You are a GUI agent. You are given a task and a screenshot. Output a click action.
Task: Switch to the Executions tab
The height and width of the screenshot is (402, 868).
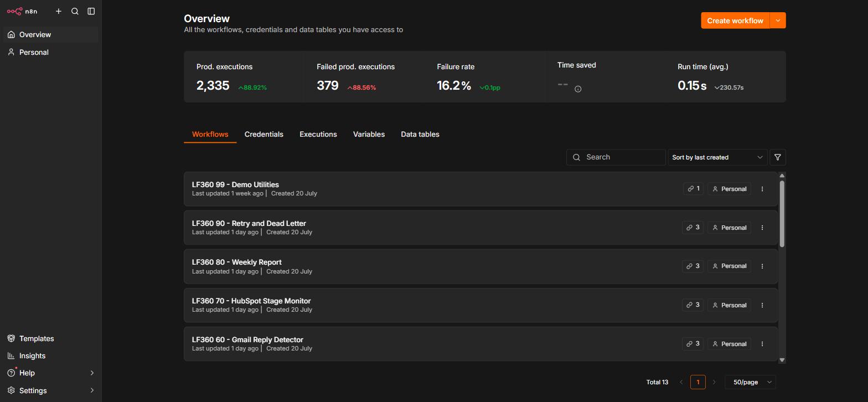pos(318,135)
